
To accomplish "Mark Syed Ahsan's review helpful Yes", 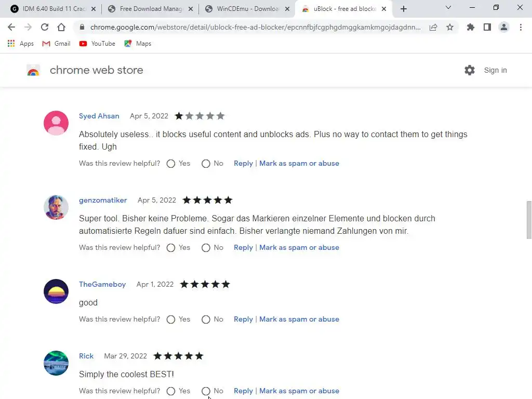I will (x=170, y=164).
